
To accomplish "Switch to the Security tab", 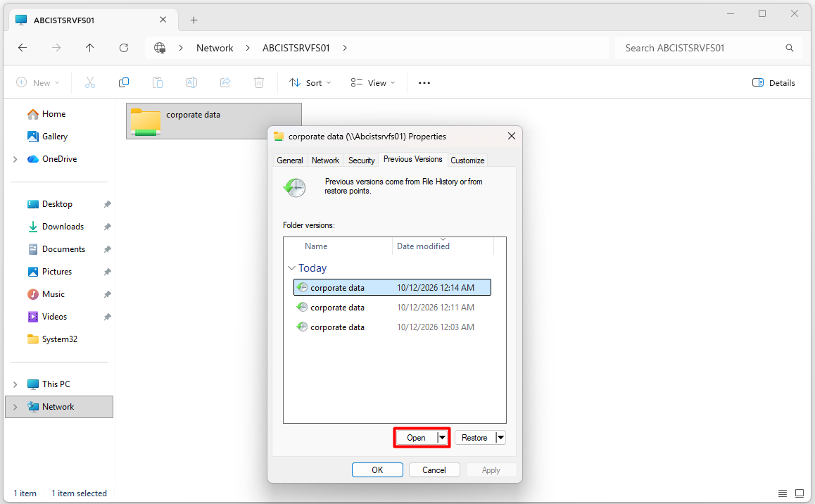I will tap(361, 160).
